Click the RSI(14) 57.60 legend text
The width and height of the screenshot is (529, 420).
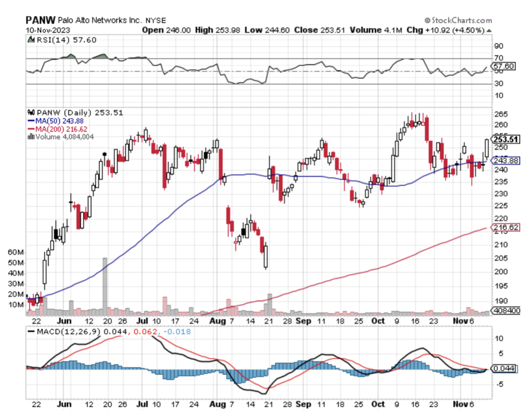point(67,40)
